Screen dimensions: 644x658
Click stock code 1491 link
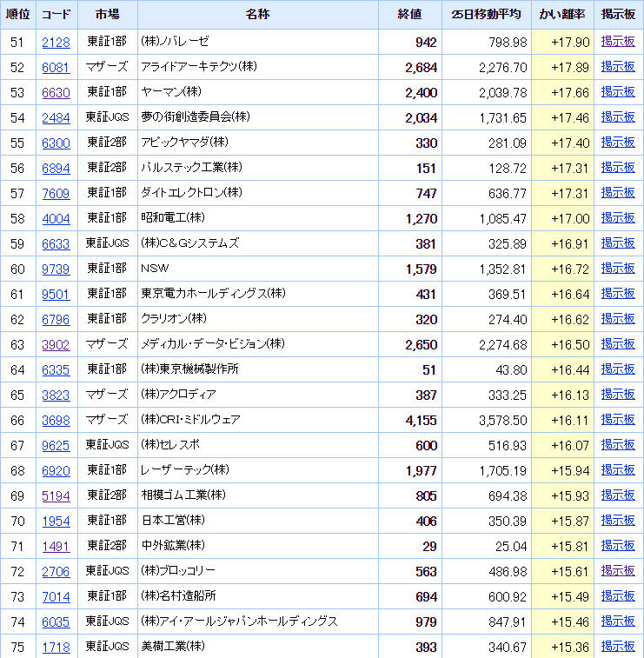(x=56, y=546)
